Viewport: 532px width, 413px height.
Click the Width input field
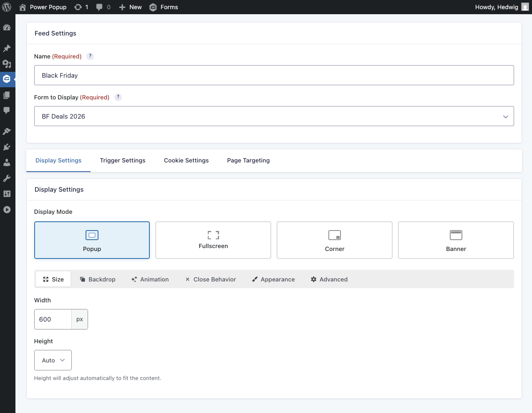pyautogui.click(x=53, y=319)
